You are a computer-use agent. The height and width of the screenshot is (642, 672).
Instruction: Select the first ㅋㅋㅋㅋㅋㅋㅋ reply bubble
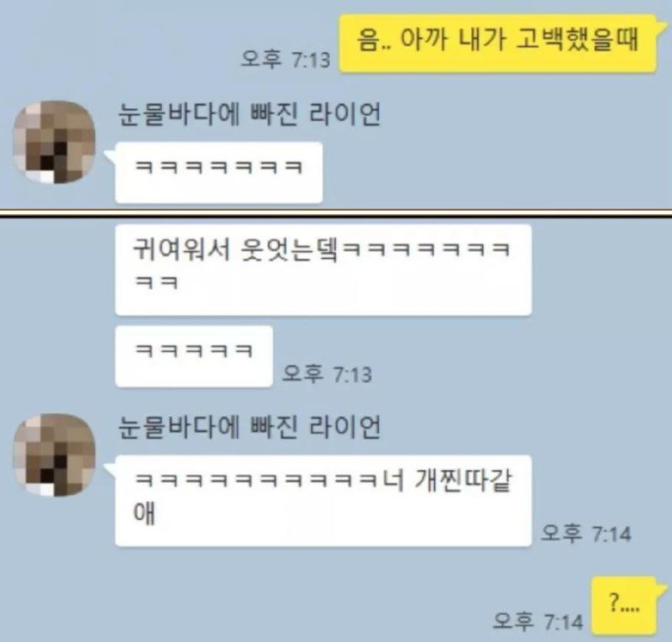click(x=218, y=172)
